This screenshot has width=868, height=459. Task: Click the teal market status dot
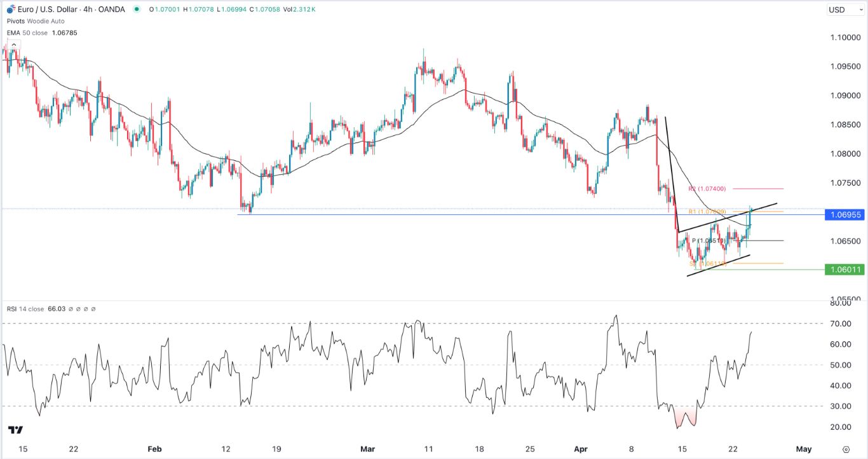(136, 10)
